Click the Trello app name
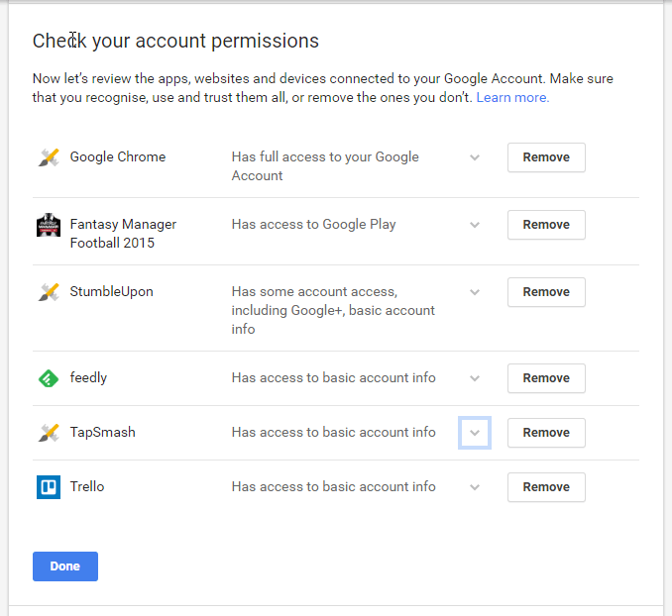The height and width of the screenshot is (616, 672). (87, 486)
